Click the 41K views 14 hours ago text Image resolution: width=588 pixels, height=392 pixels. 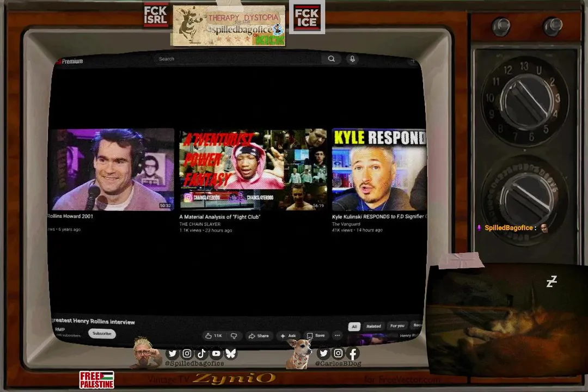click(357, 230)
